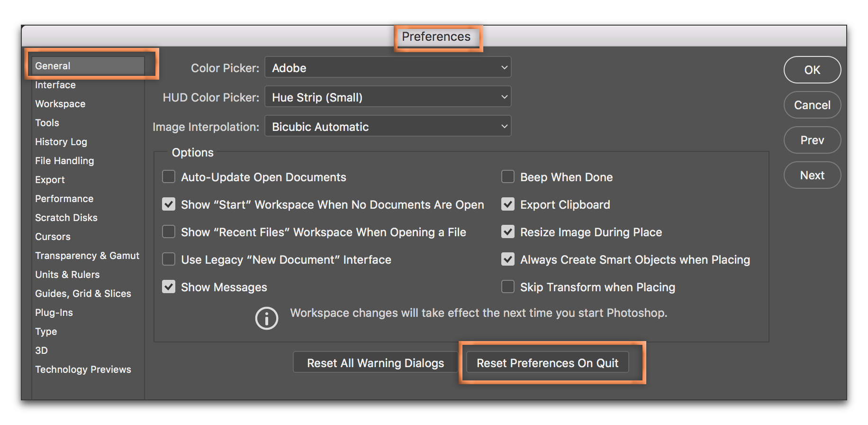
Task: Expand the HUD Color Picker dropdown
Action: (x=388, y=97)
